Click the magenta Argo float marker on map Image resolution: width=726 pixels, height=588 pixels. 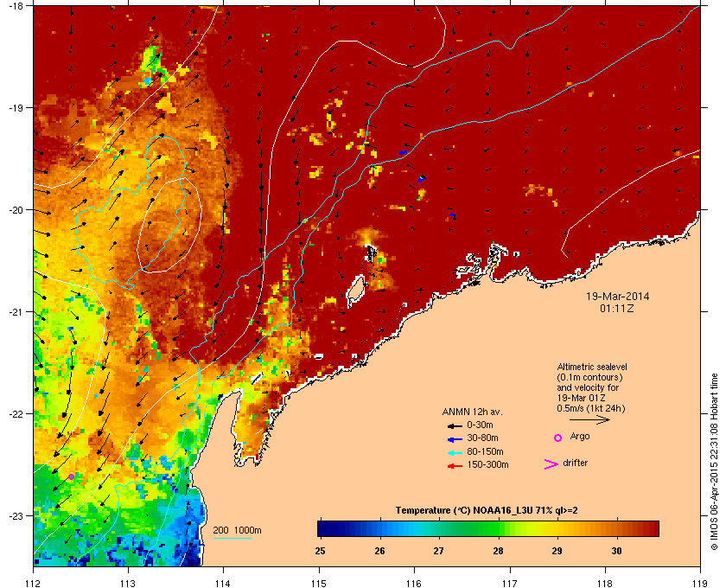point(71,476)
